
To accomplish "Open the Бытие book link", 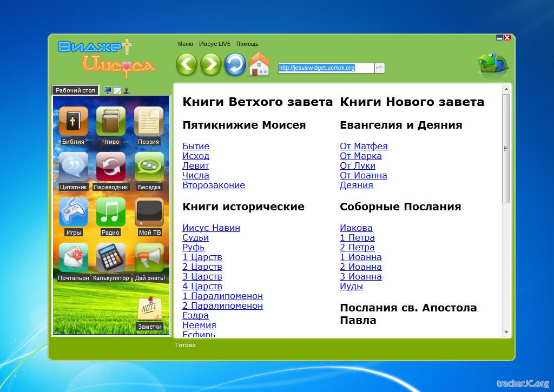I will point(196,146).
